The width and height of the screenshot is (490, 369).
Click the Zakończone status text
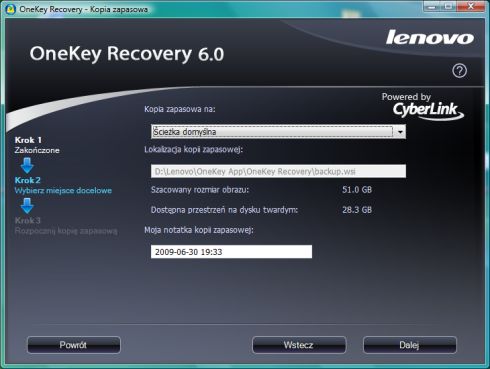pos(37,150)
